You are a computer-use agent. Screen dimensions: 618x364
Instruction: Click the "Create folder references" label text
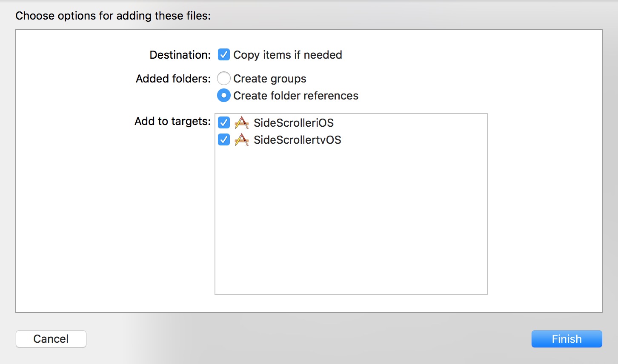[x=296, y=96]
